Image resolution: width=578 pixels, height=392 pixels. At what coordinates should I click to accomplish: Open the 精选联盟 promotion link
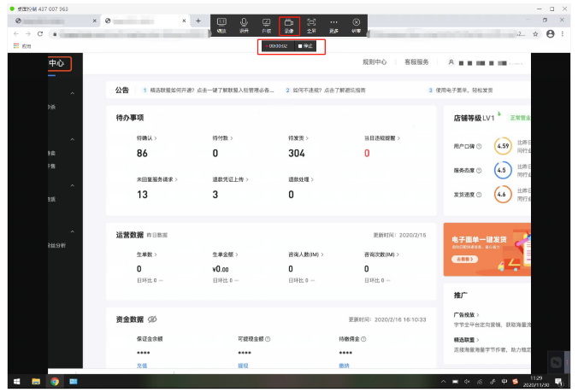tap(466, 340)
